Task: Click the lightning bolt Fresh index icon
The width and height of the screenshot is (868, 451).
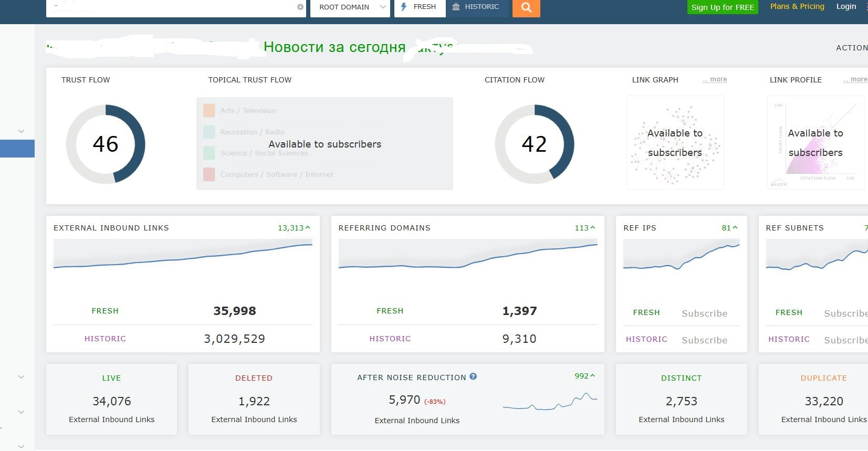Action: coord(404,7)
